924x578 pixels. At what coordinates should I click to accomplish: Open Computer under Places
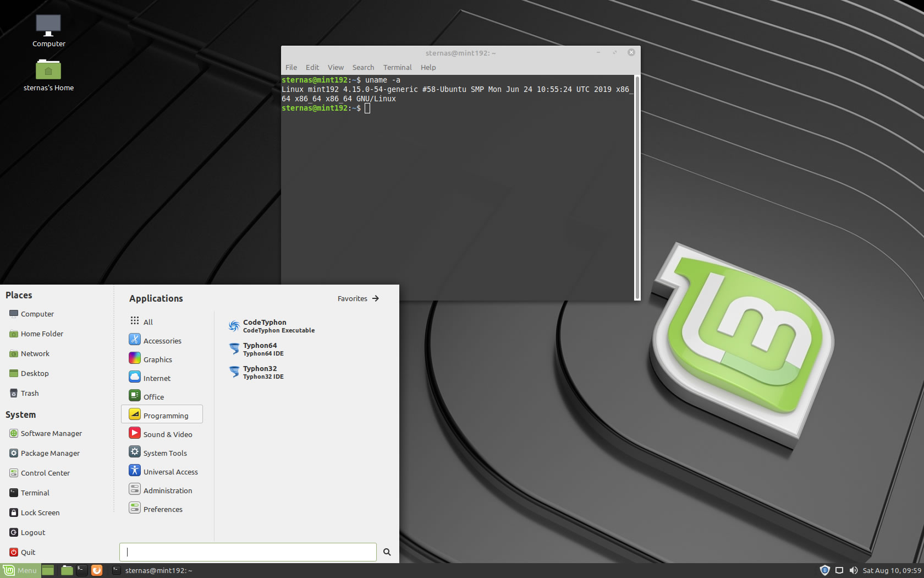[x=31, y=314]
